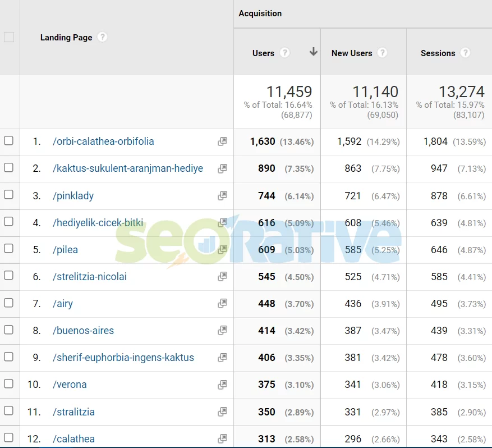Click popout icon next to /airy
Viewport: 492px width, 448px height.
(x=223, y=303)
